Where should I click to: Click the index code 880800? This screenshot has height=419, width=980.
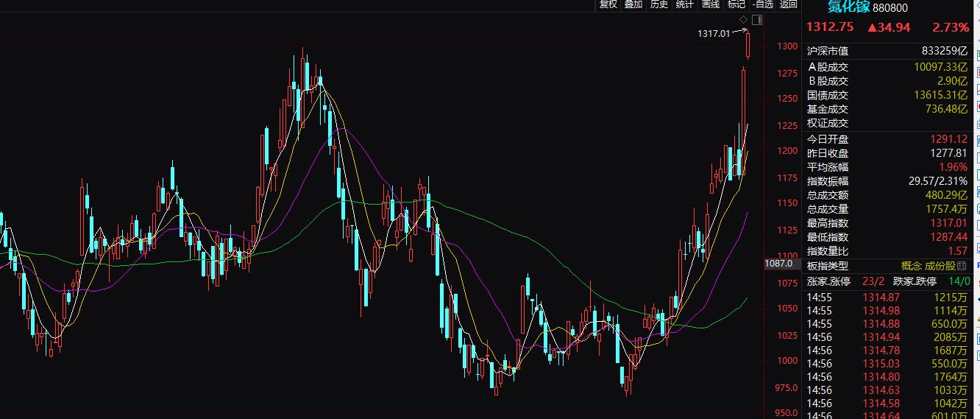pyautogui.click(x=890, y=7)
